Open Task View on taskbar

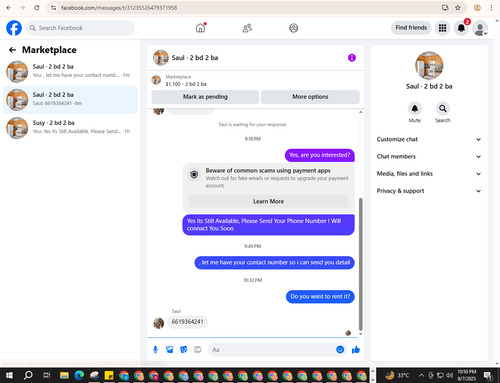click(47, 376)
